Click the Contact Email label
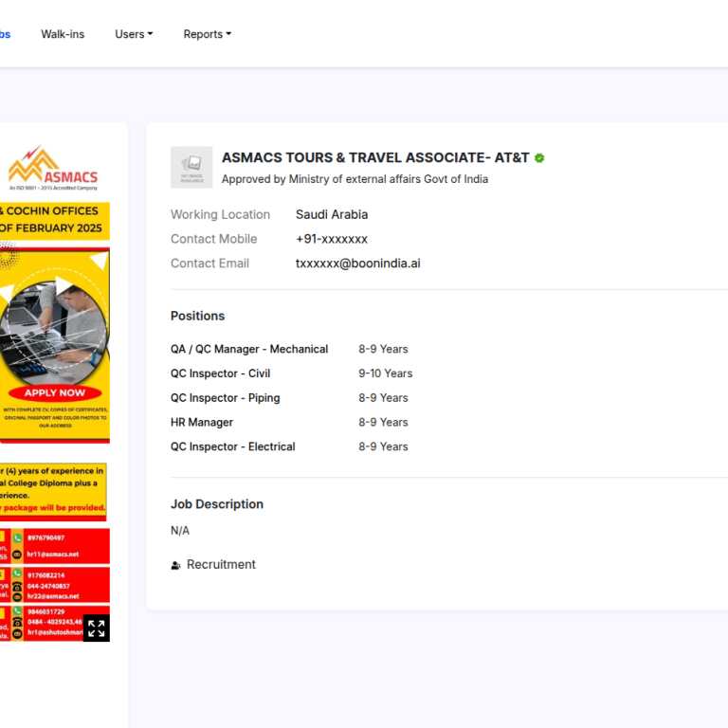Screen dimensions: 728x728 pyautogui.click(x=209, y=264)
